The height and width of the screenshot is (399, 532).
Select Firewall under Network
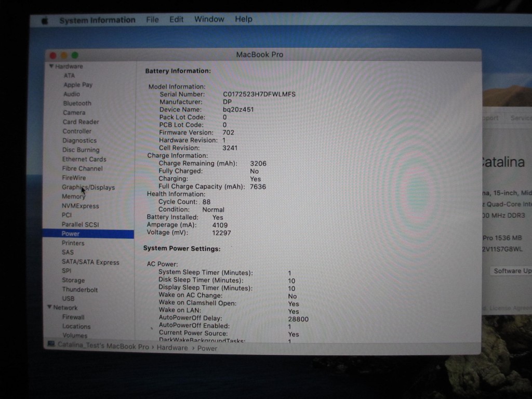73,317
